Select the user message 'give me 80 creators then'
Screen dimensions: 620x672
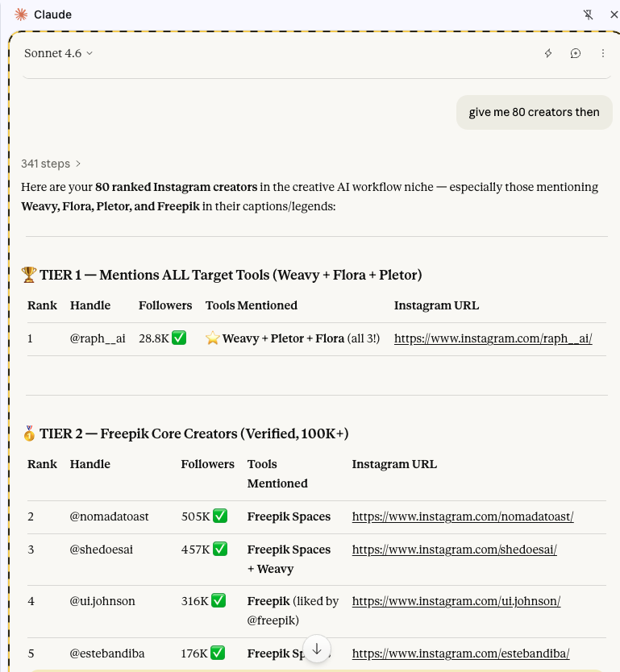[535, 112]
